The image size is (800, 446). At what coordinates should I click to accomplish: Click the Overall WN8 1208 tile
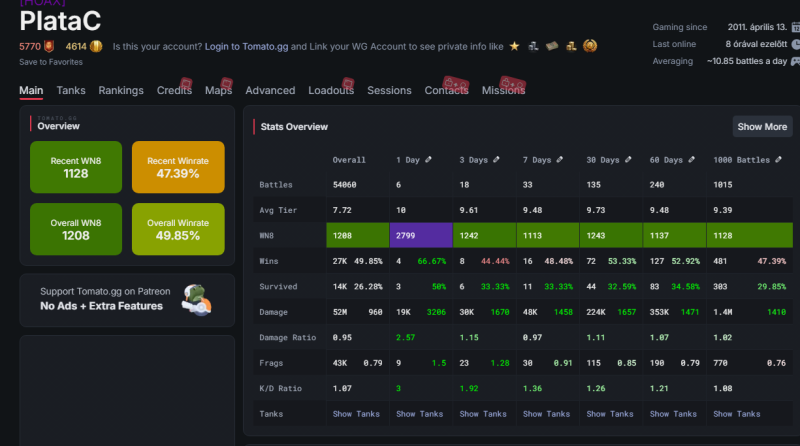pyautogui.click(x=76, y=229)
